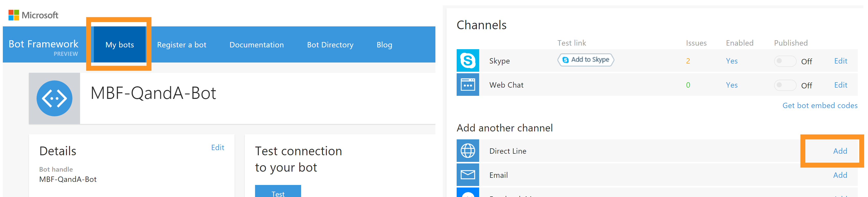The width and height of the screenshot is (868, 197).
Task: Click the Issues column header
Action: pos(696,43)
